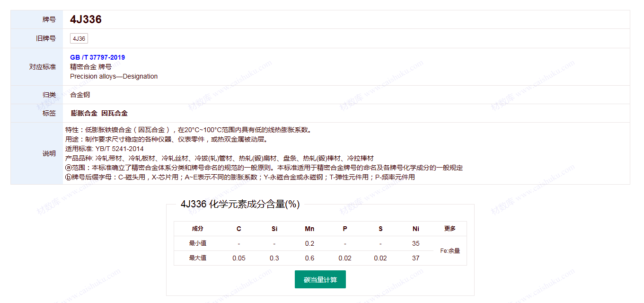Click the C column header in table
The width and height of the screenshot is (644, 303).
click(x=238, y=229)
